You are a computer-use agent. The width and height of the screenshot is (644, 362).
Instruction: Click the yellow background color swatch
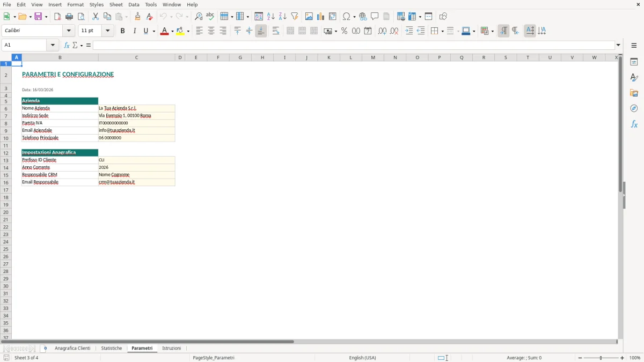click(180, 31)
